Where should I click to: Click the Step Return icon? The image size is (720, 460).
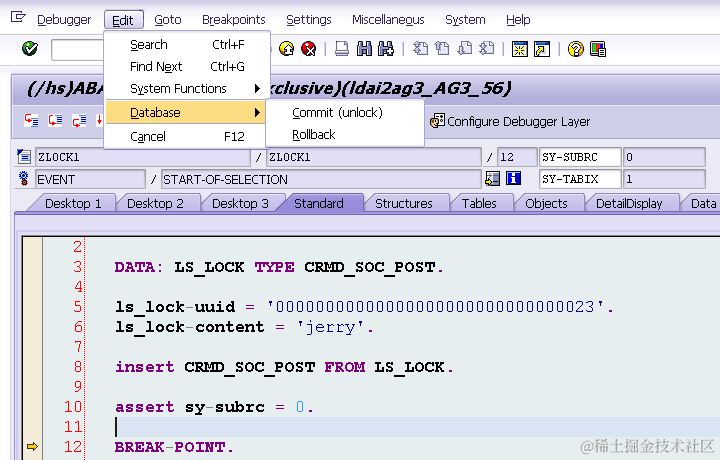[79, 121]
